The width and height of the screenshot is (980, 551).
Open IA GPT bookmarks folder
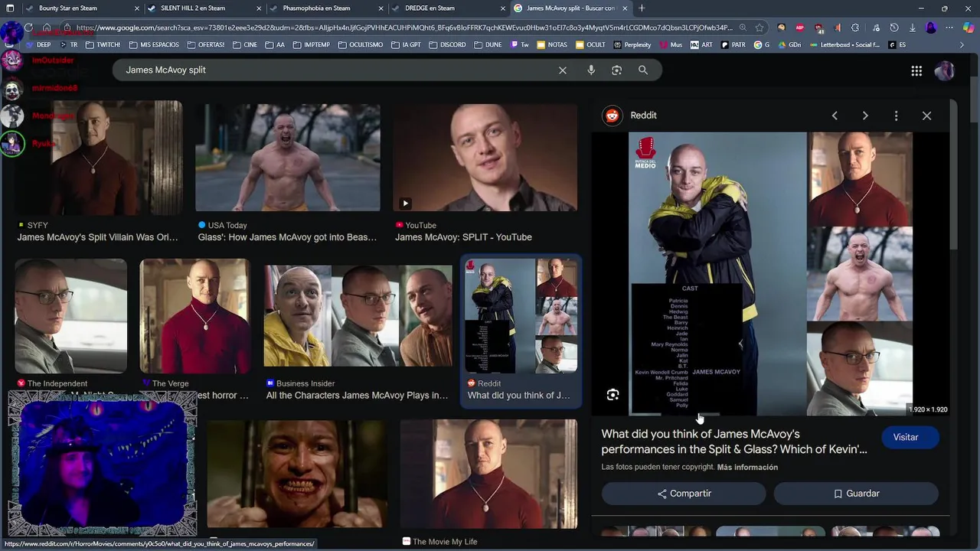pyautogui.click(x=405, y=45)
